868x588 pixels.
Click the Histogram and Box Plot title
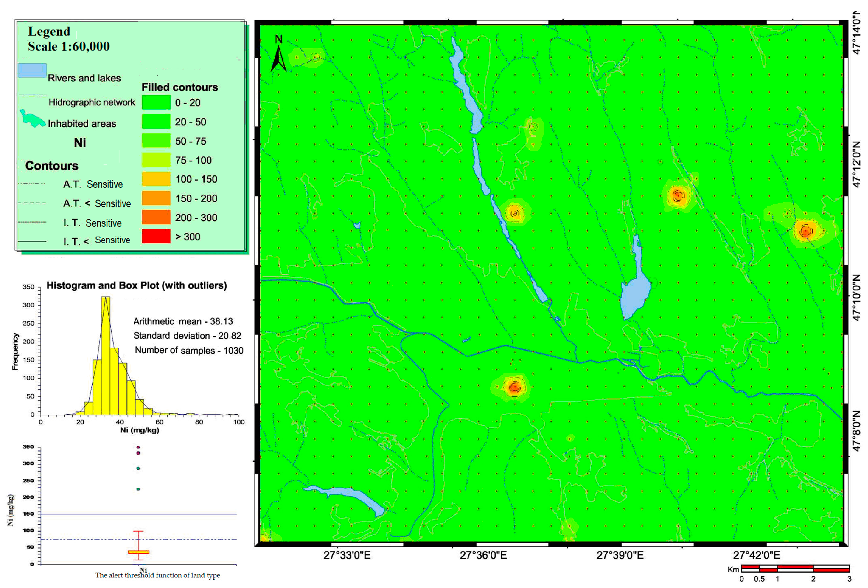pos(136,285)
